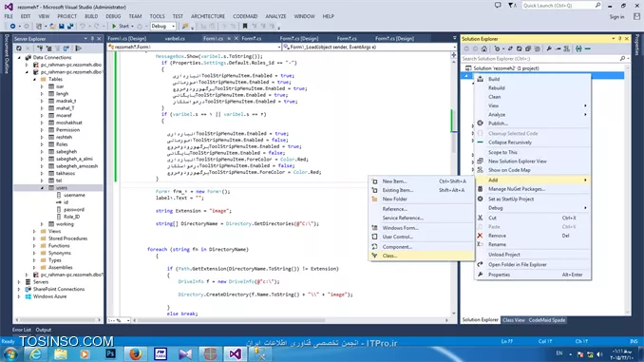The height and width of the screenshot is (362, 644).
Task: Click the bookmark toolbar icon
Action: click(245, 27)
